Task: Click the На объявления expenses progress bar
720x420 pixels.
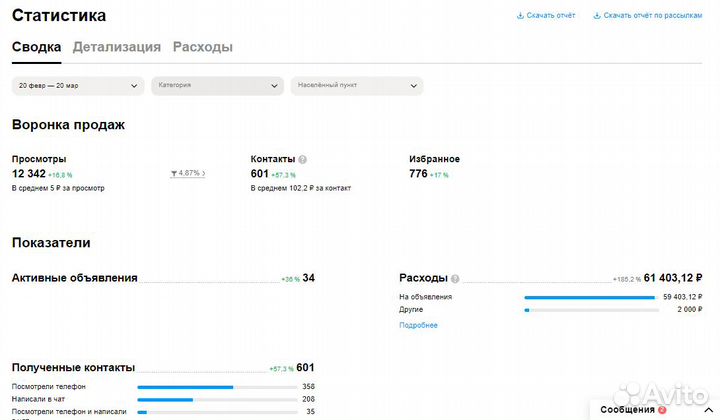Action: pos(591,297)
